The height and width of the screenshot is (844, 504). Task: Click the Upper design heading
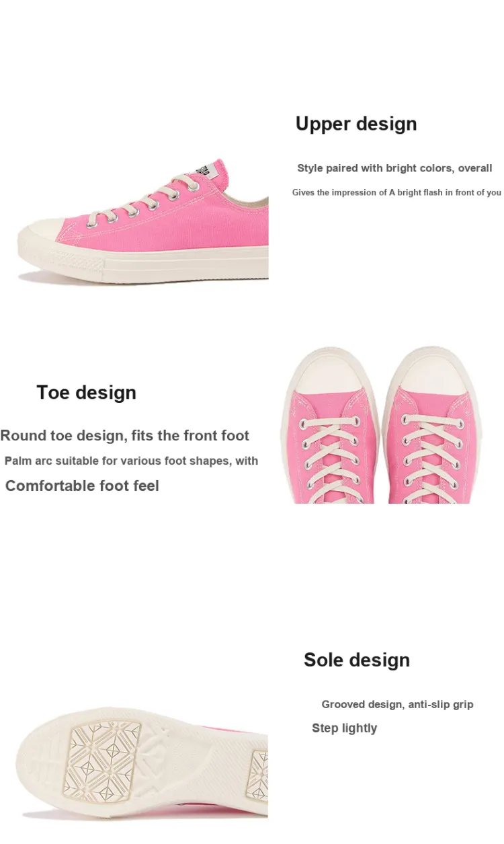[356, 124]
